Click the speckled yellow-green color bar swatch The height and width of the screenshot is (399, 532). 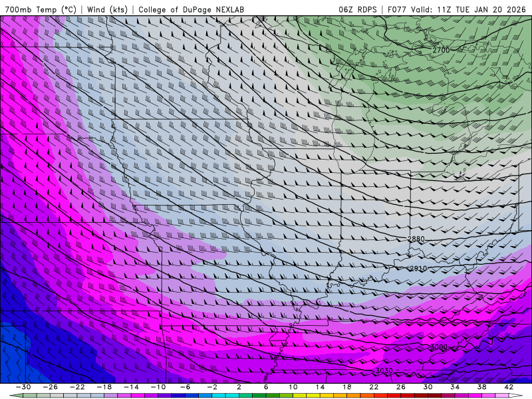(x=300, y=396)
